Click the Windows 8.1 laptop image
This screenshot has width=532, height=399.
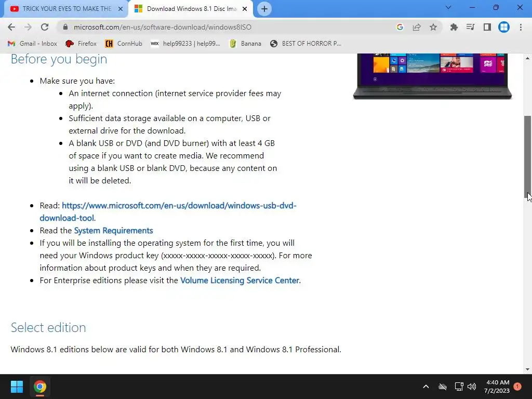point(432,76)
